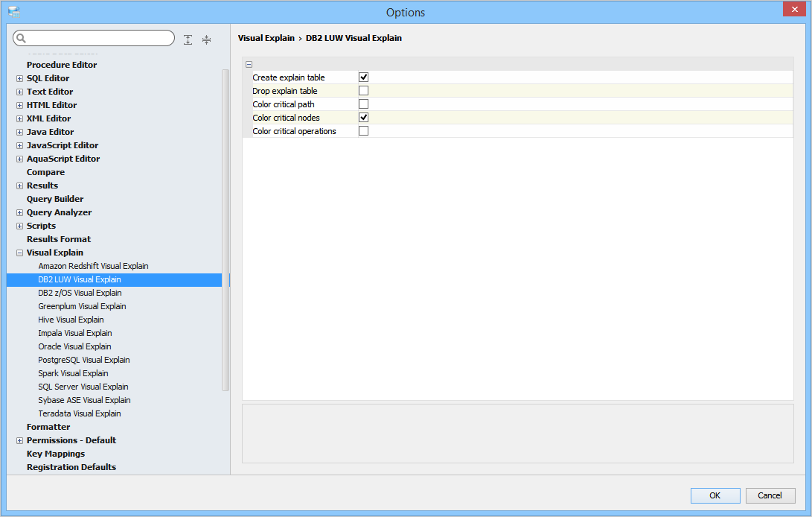Open the Formatter options page
This screenshot has height=517, width=812.
coord(48,427)
